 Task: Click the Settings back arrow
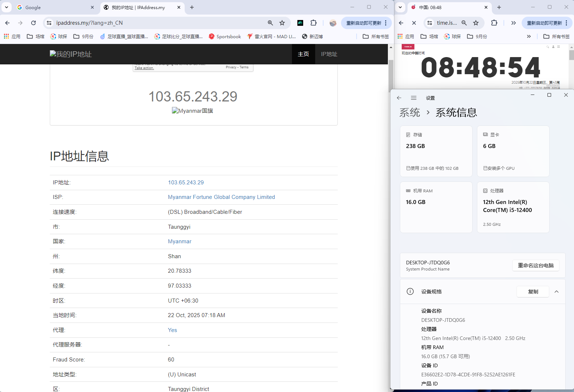pyautogui.click(x=399, y=98)
